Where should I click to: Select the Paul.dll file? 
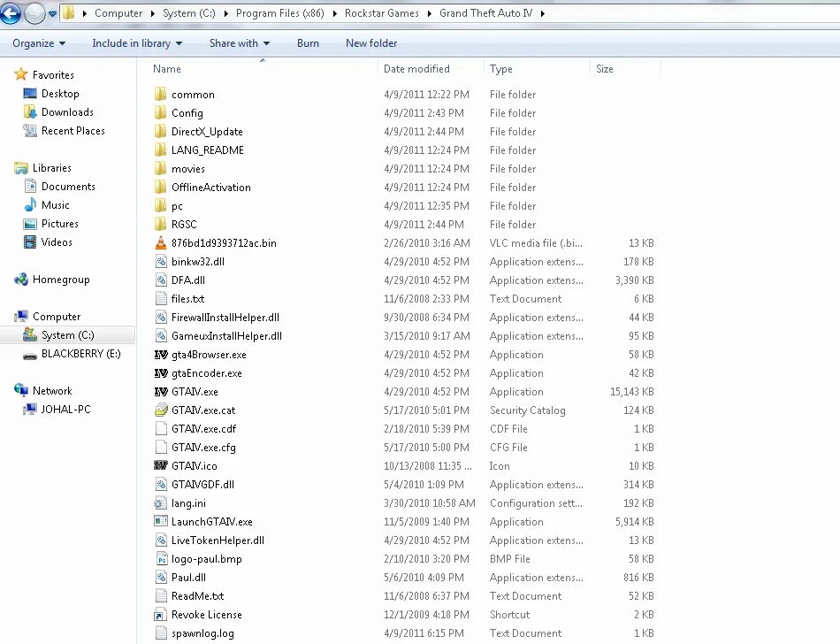click(188, 578)
